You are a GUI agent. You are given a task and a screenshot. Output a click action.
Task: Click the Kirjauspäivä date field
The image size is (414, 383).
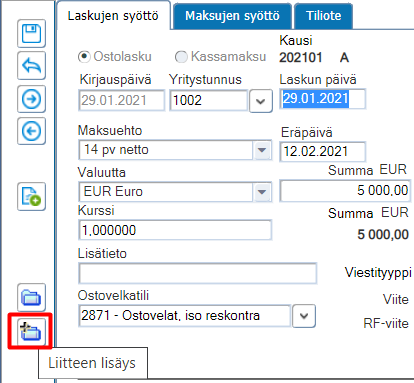click(x=122, y=100)
